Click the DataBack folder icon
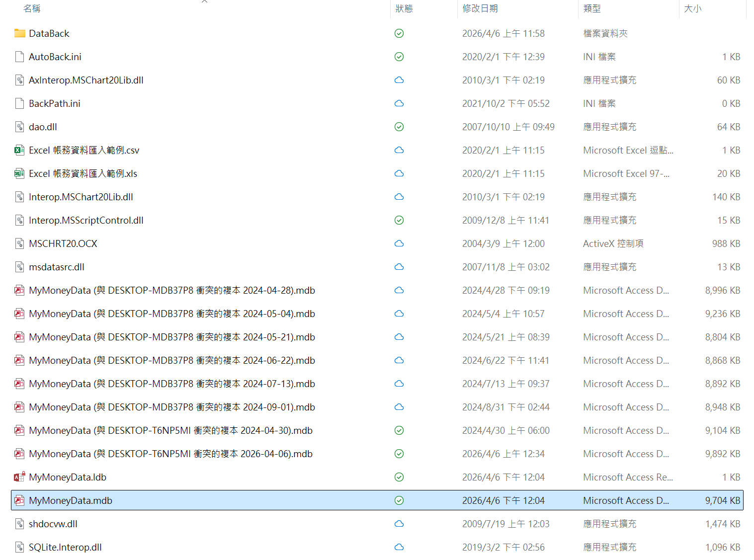 (20, 33)
